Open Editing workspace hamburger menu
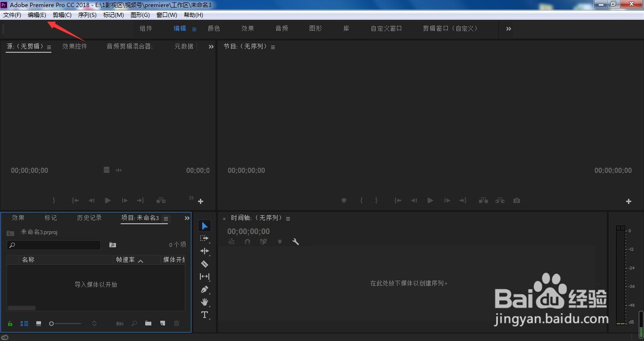 point(194,29)
